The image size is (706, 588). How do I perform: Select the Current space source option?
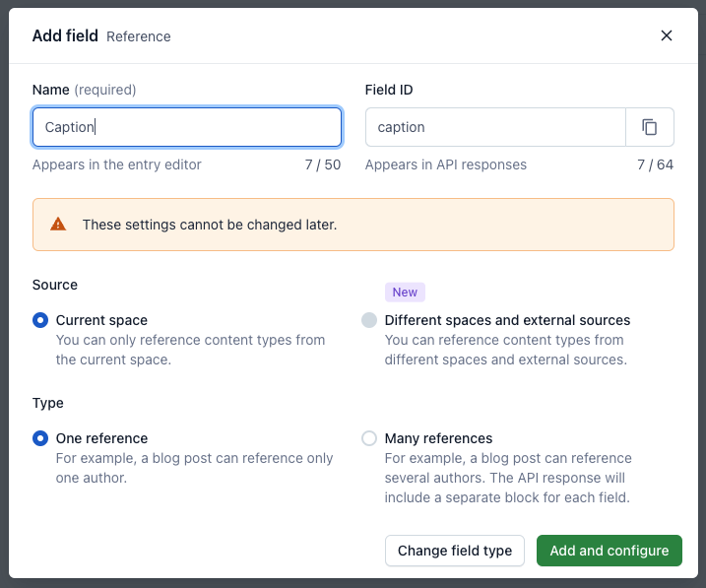coord(40,320)
